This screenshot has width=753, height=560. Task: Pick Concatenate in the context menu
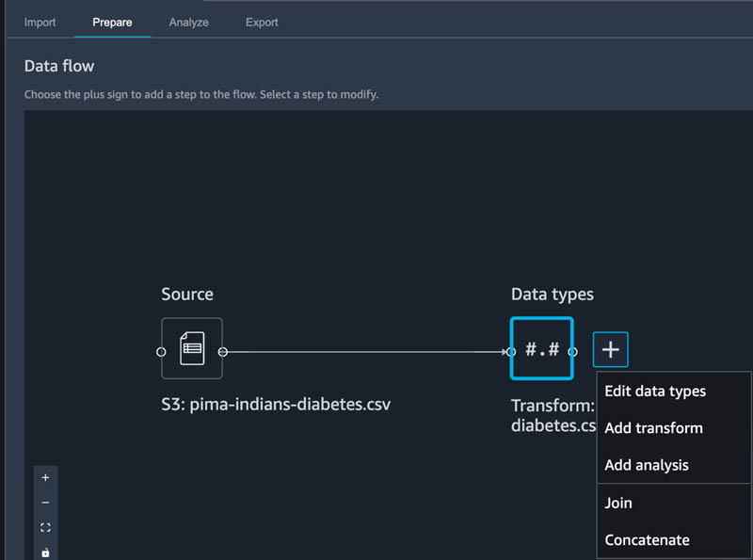coord(674,540)
